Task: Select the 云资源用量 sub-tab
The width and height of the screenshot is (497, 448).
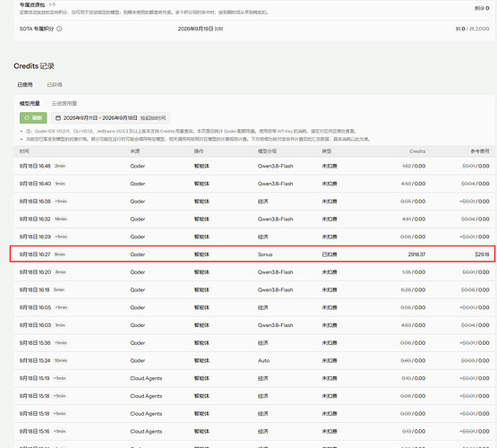Action: (x=64, y=103)
